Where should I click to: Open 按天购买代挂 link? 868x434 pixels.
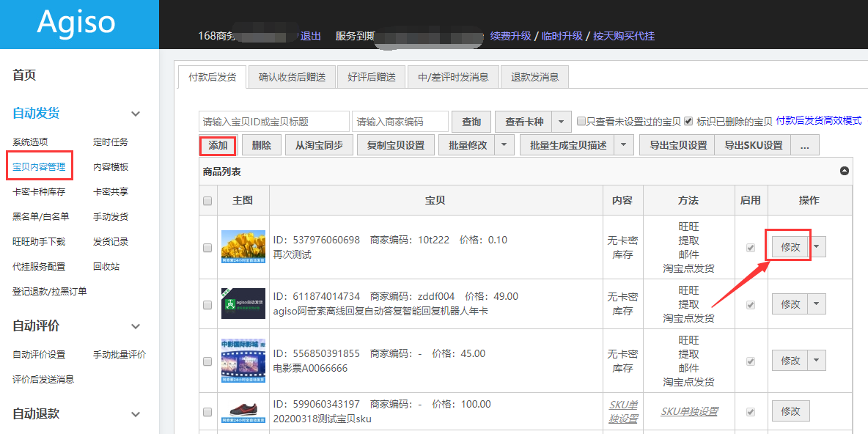(x=624, y=36)
